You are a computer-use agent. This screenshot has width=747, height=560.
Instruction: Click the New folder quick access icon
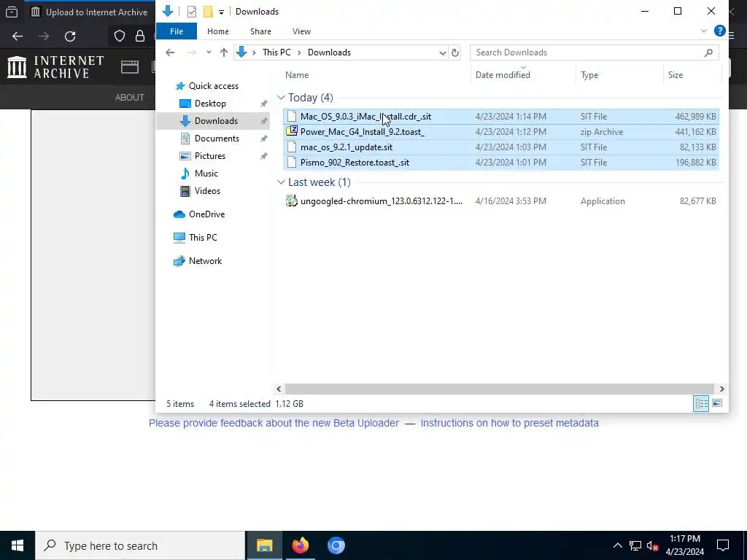208,12
